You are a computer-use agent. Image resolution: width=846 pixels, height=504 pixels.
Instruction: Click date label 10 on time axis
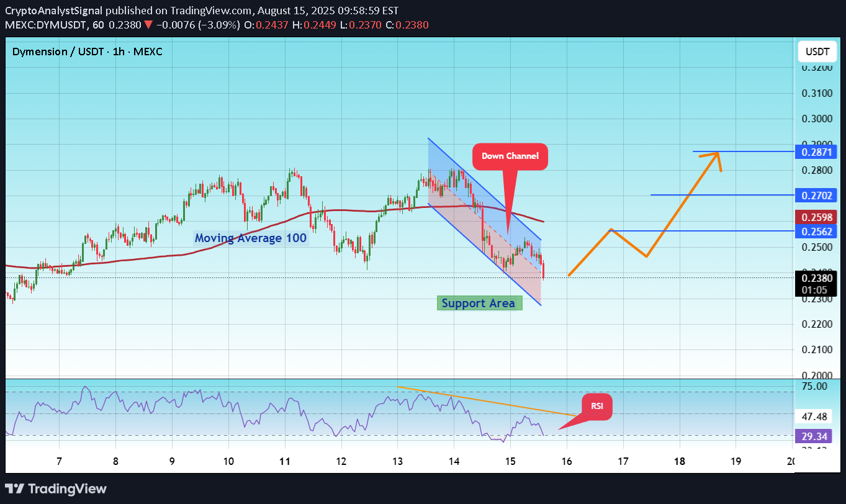click(228, 461)
